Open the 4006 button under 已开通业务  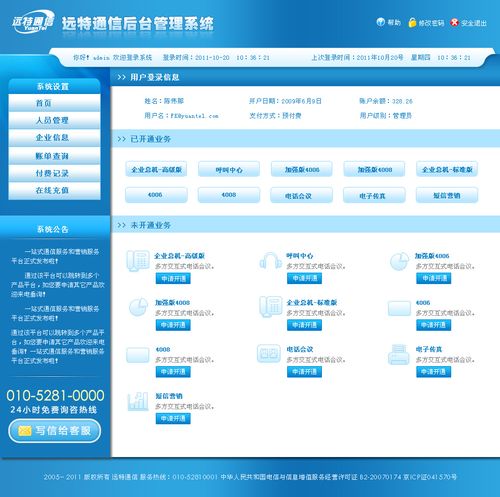click(x=156, y=195)
